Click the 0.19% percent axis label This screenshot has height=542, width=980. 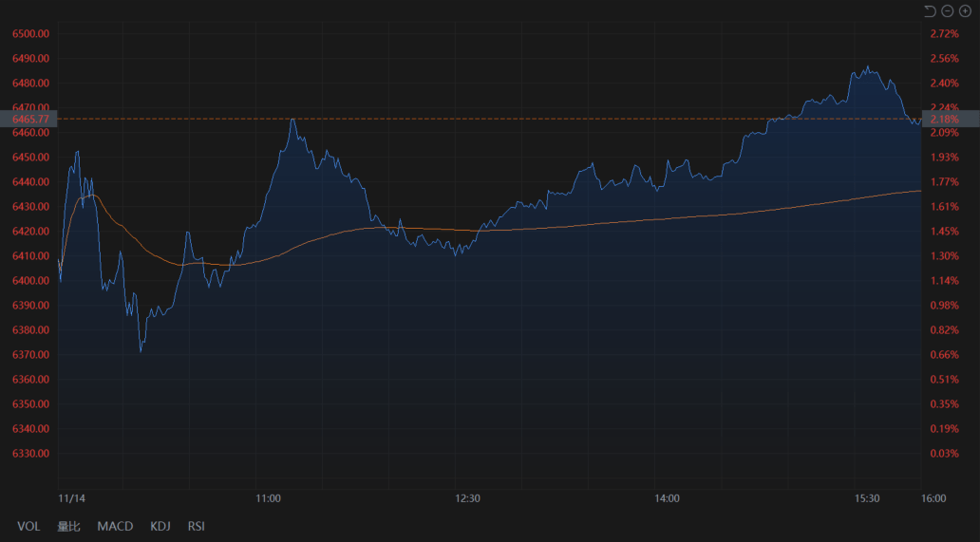[944, 428]
